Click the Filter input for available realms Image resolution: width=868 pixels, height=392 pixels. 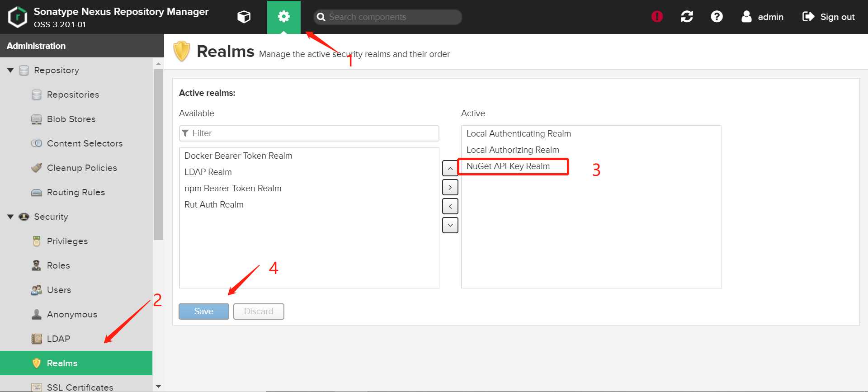tap(309, 133)
